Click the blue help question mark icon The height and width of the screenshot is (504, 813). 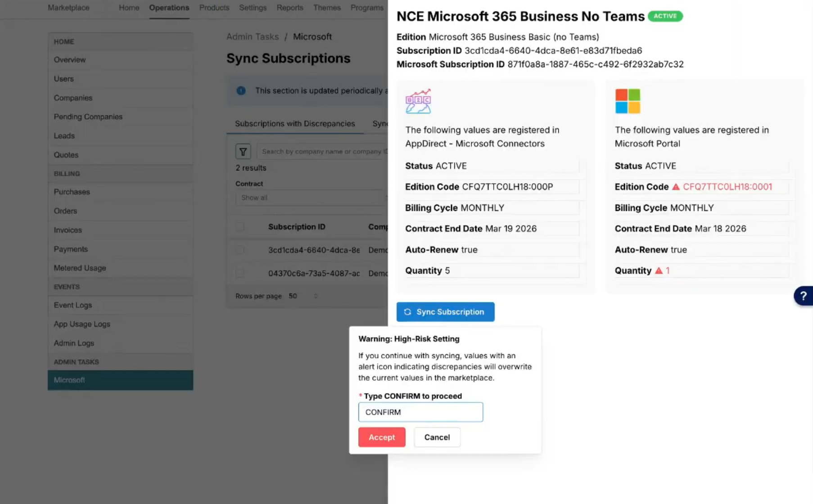tap(803, 296)
